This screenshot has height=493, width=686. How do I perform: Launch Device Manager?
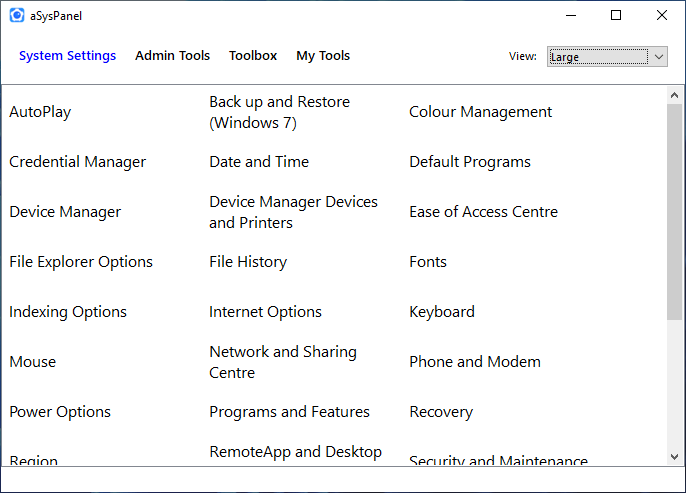coord(65,212)
